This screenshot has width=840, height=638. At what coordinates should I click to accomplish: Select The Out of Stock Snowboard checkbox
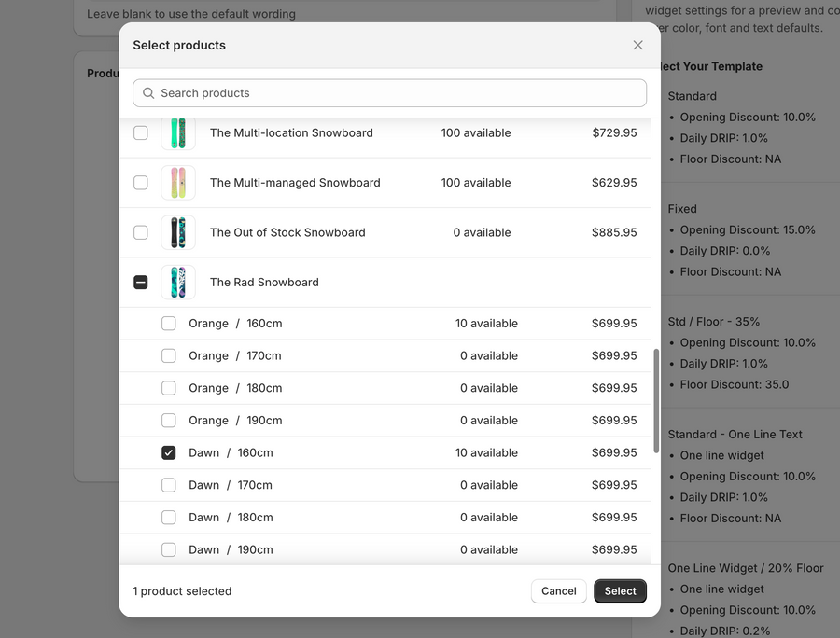click(141, 232)
